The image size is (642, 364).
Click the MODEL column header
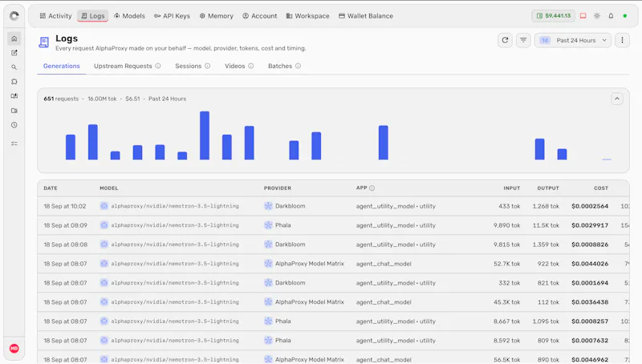pyautogui.click(x=109, y=188)
